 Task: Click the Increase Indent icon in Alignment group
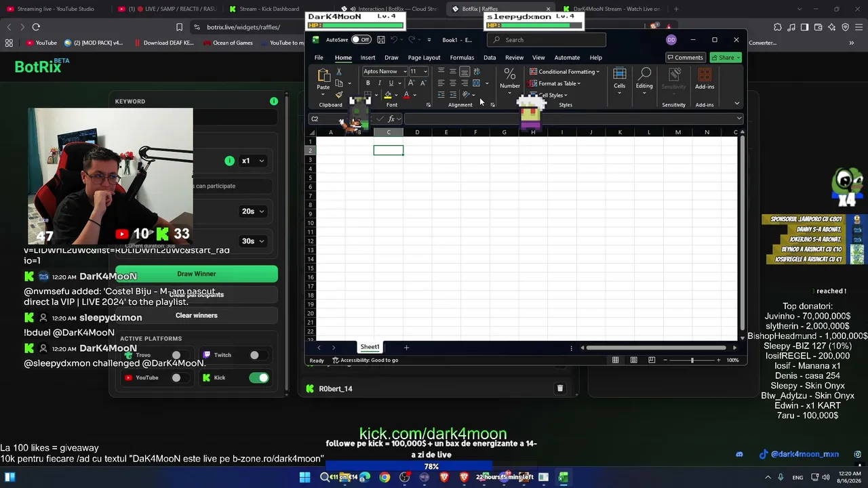(452, 94)
